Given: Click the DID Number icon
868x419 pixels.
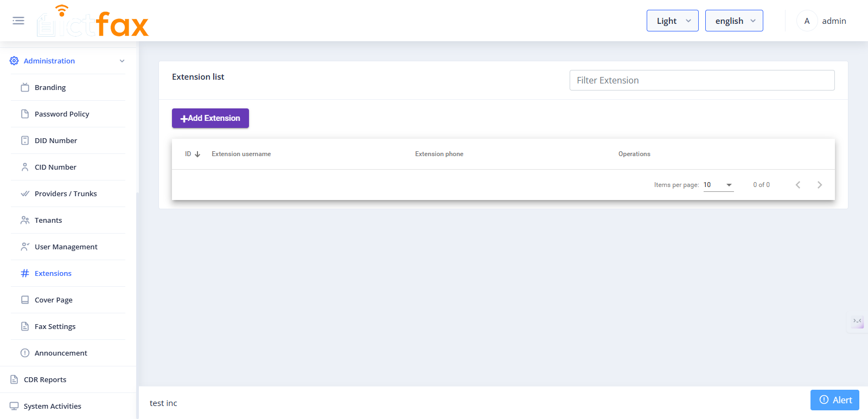Looking at the screenshot, I should 25,140.
